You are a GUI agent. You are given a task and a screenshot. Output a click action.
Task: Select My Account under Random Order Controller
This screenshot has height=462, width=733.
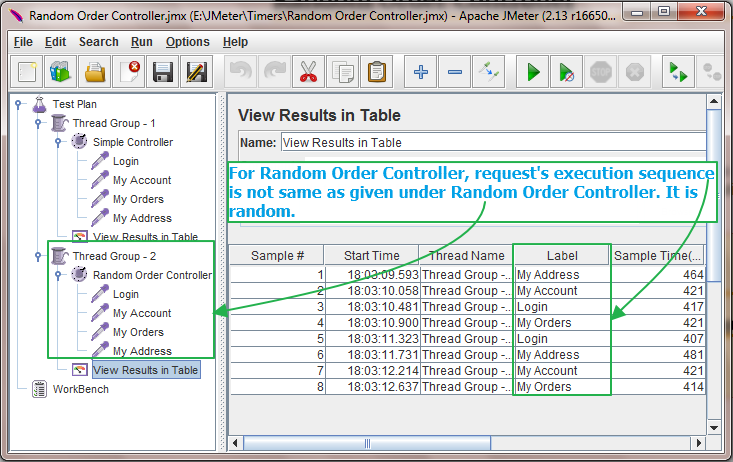coord(142,313)
